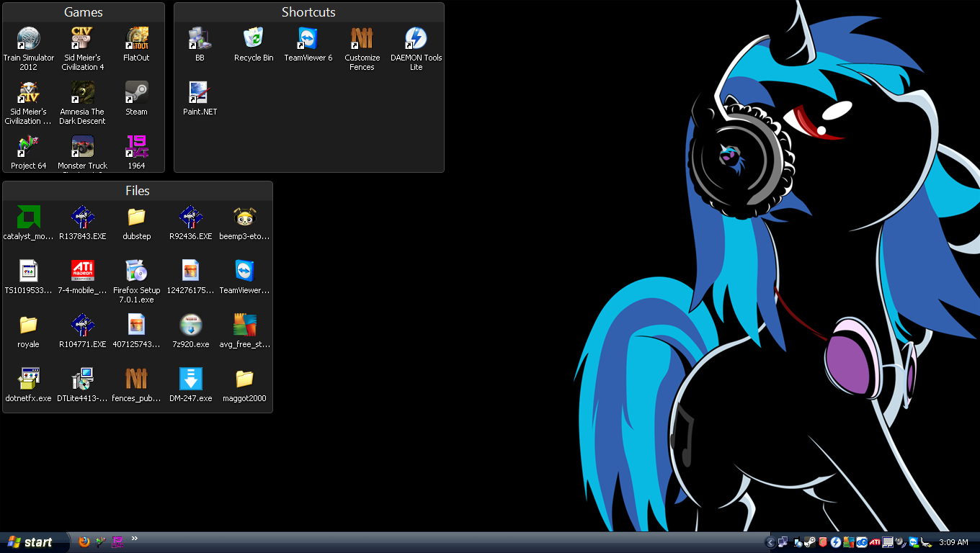Select the 7z920.exe installer file
The image size is (980, 553).
(x=191, y=325)
